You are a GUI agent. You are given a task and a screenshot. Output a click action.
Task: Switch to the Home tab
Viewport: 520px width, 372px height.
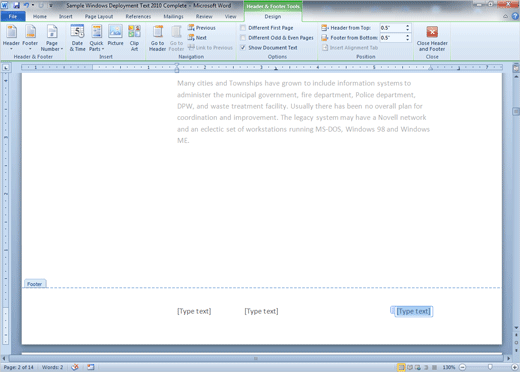pyautogui.click(x=40, y=16)
